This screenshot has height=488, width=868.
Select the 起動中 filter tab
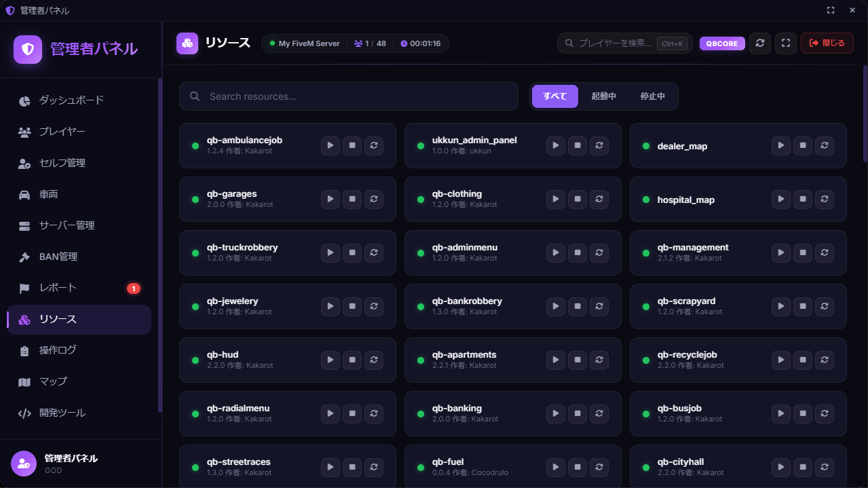604,96
